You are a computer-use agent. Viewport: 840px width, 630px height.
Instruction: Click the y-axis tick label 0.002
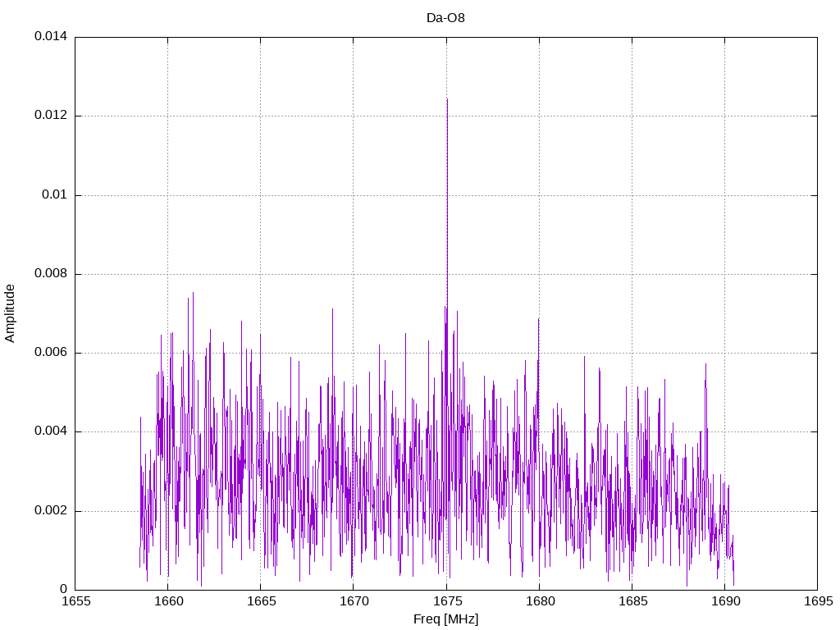coord(51,510)
